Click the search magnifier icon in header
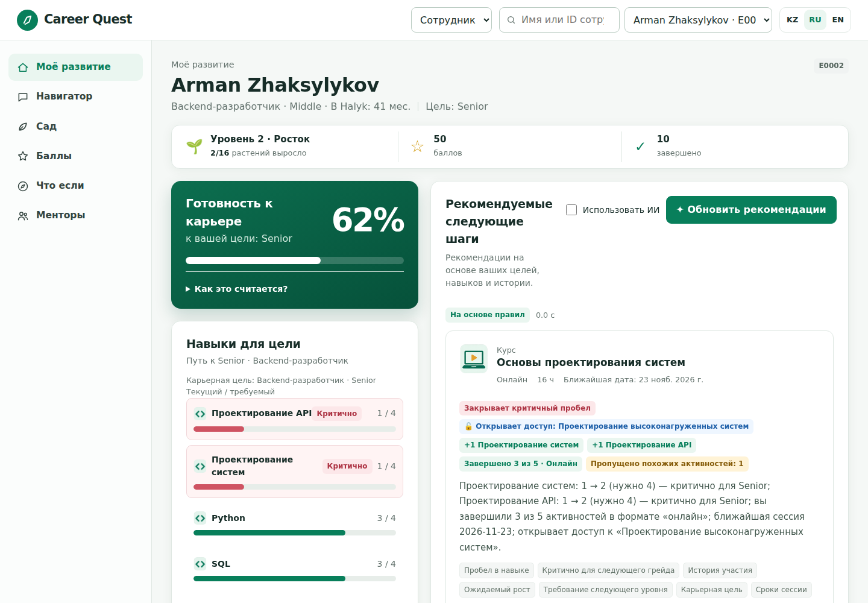This screenshot has width=868, height=603. pos(511,20)
